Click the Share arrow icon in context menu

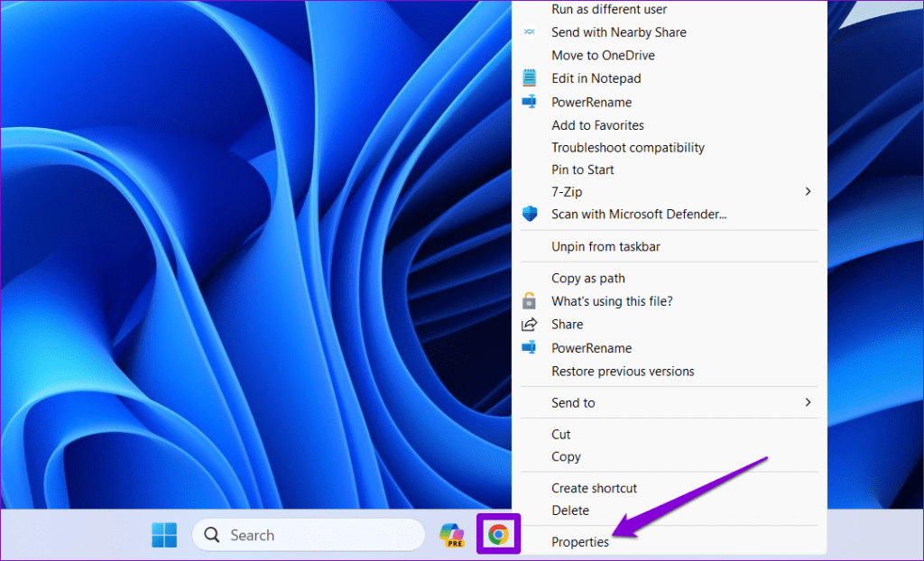tap(530, 325)
